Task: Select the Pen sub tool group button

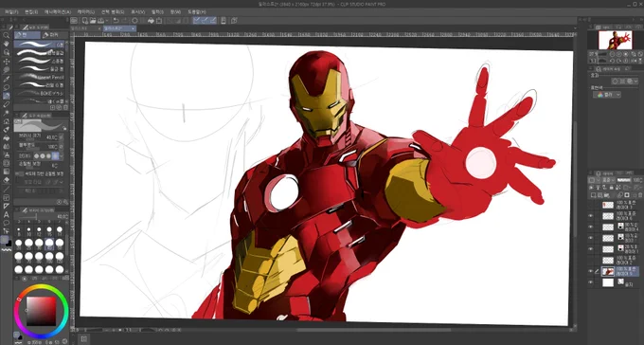Action: [27, 35]
